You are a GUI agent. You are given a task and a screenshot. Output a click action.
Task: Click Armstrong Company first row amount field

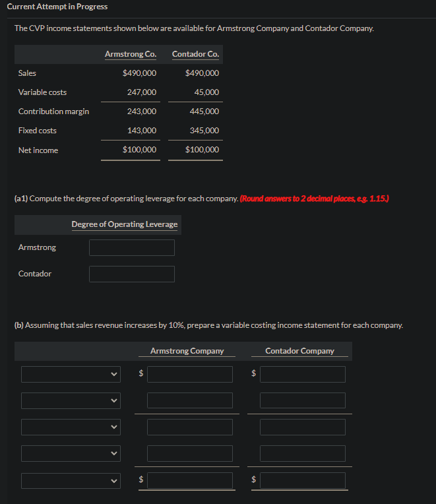click(190, 374)
